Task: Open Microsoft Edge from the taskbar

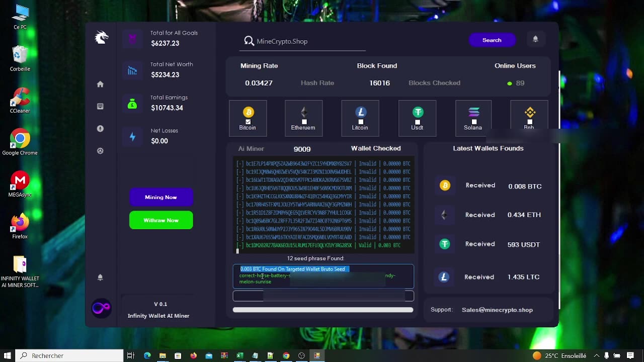Action: click(147, 355)
